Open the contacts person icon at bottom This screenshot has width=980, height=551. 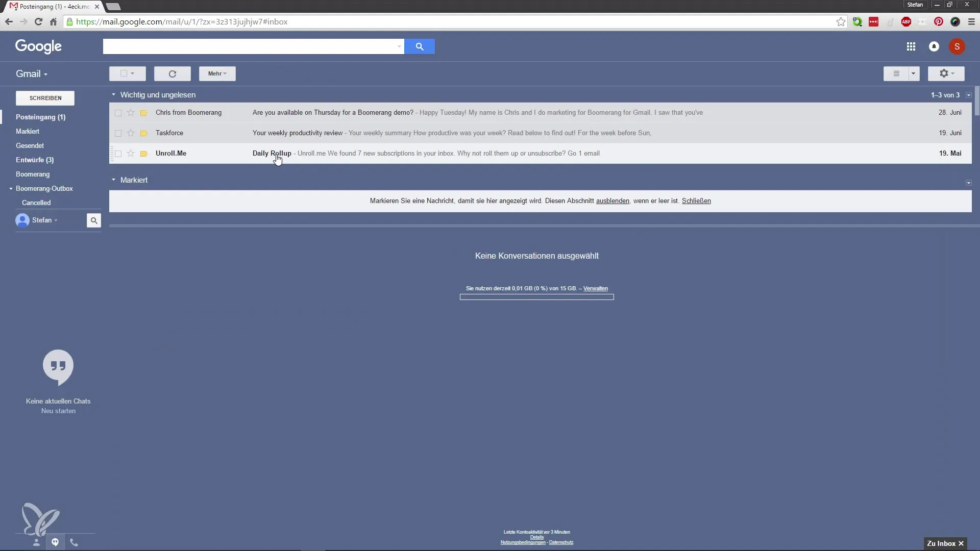[36, 542]
